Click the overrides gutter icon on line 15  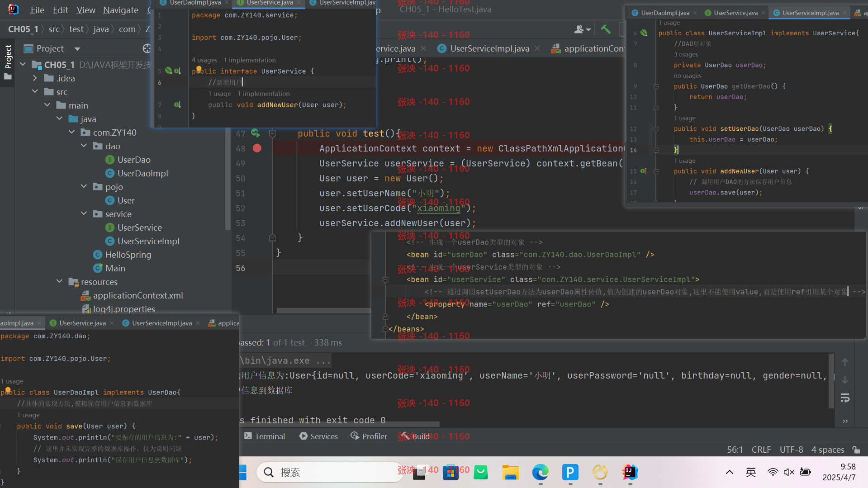pyautogui.click(x=644, y=171)
